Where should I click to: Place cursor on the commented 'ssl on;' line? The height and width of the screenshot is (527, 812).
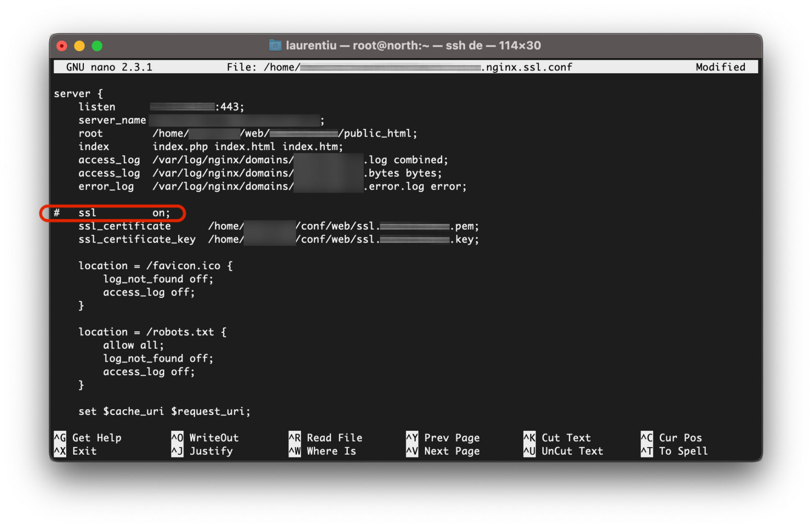pyautogui.click(x=124, y=213)
